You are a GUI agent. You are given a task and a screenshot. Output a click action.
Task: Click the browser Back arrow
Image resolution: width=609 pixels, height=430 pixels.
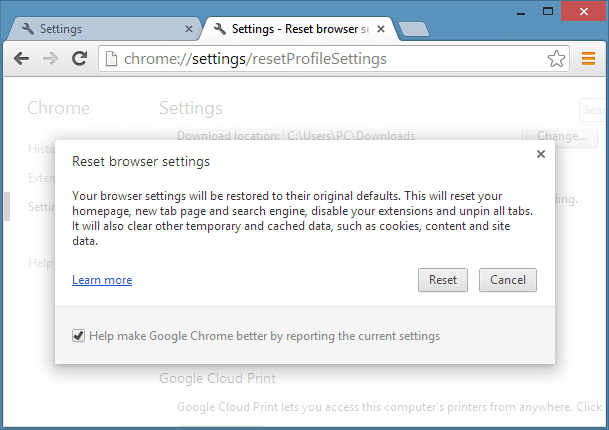point(21,59)
